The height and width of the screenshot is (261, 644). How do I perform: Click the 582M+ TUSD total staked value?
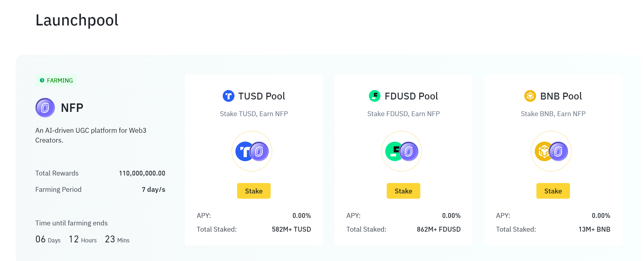point(291,229)
